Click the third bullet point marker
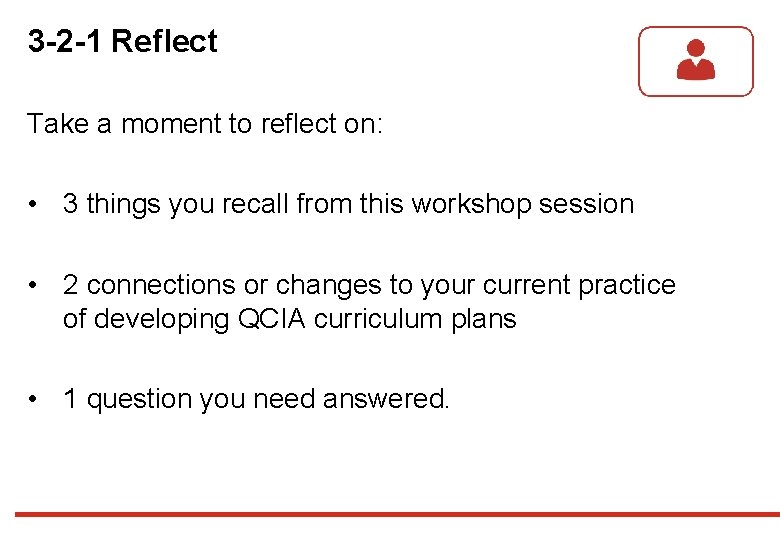Viewport: 780px width, 540px height. tap(33, 399)
